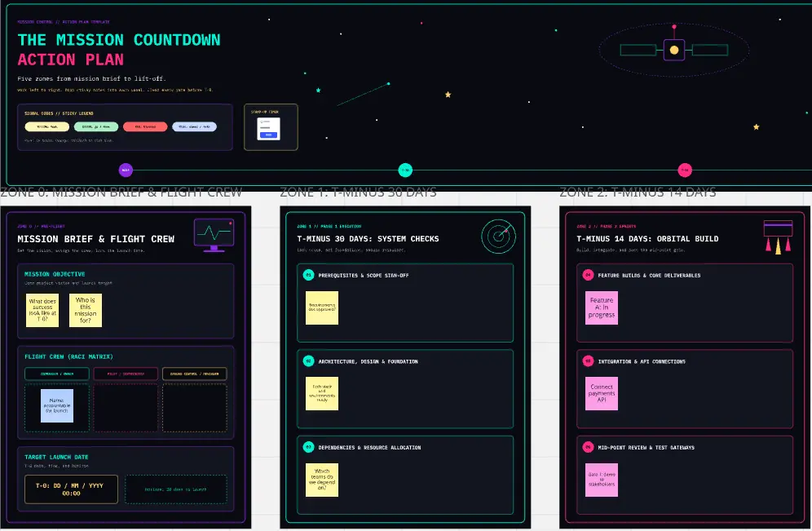Click the "FLIGHT CREW (RACI MATRIX)" section label
The image size is (812, 531).
pos(68,356)
